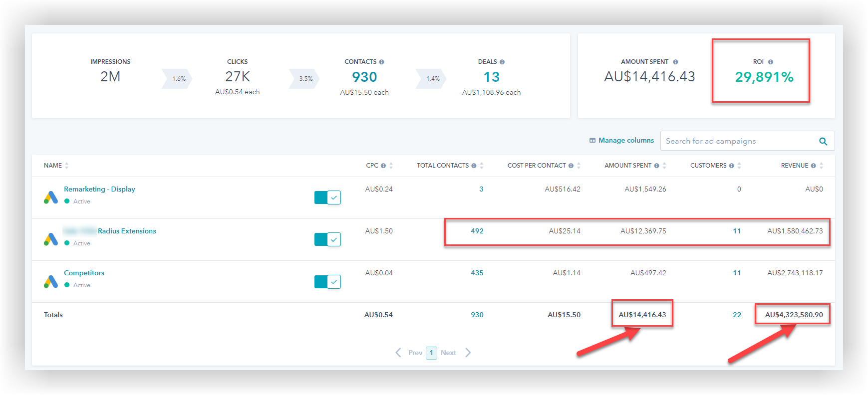Sort by Customers column arrows
Screen dimensions: 868x395
click(739, 166)
